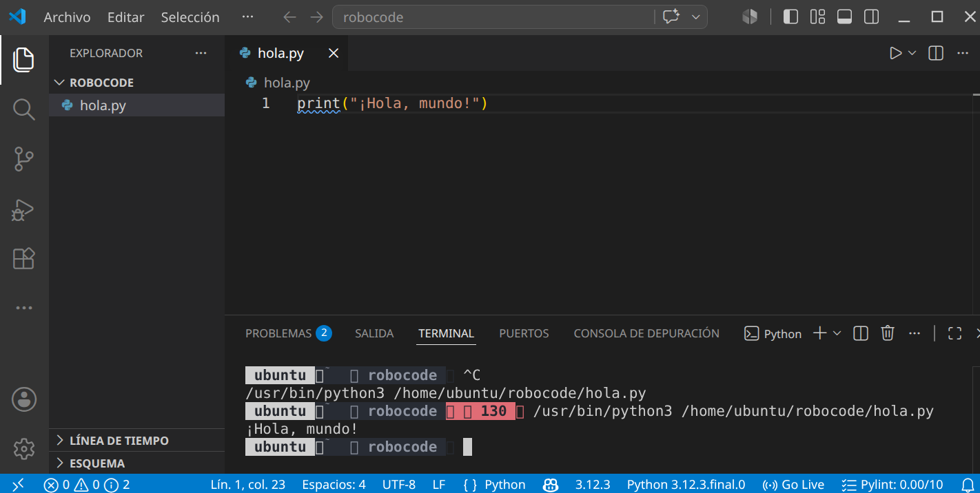Open the Search view in activity bar

coord(23,109)
